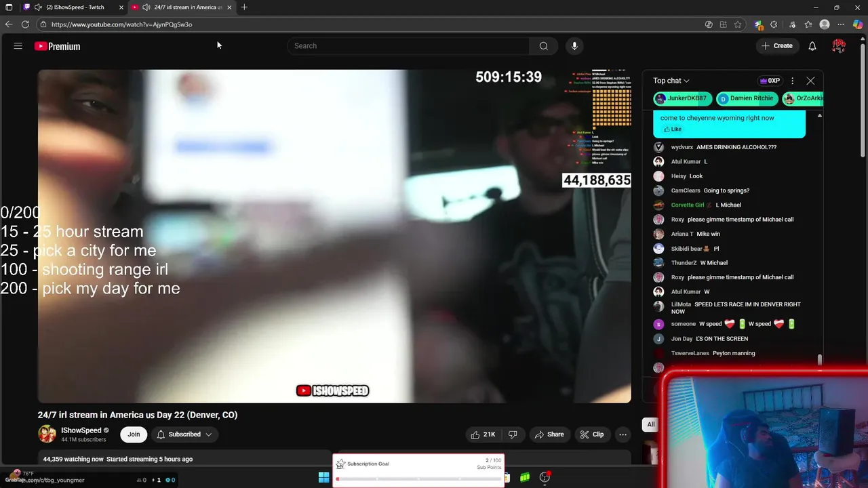This screenshot has height=488, width=868.
Task: Click Corvette Girl chat username
Action: pos(688,205)
